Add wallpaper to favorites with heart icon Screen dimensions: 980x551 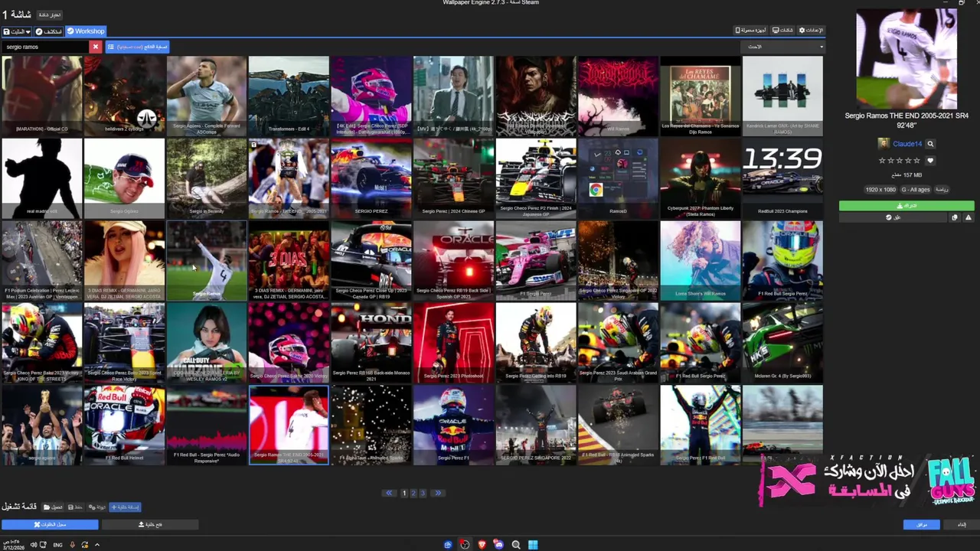pos(930,161)
